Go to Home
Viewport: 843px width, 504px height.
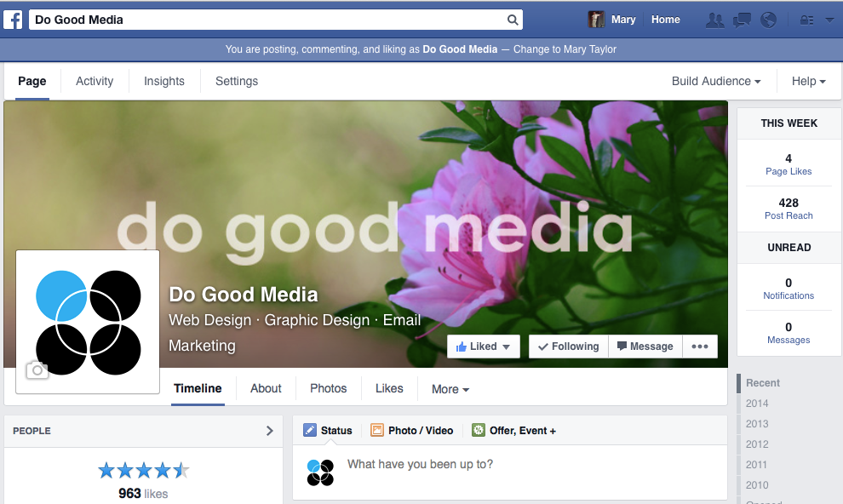point(666,20)
